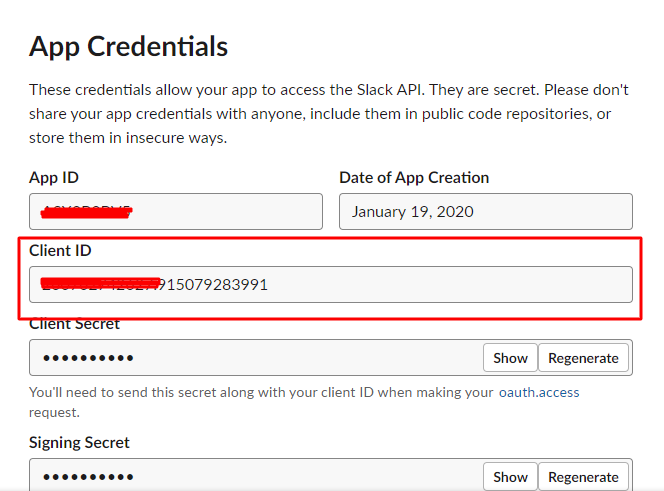Image resolution: width=664 pixels, height=491 pixels.
Task: Click the App Credentials heading
Action: pyautogui.click(x=128, y=46)
